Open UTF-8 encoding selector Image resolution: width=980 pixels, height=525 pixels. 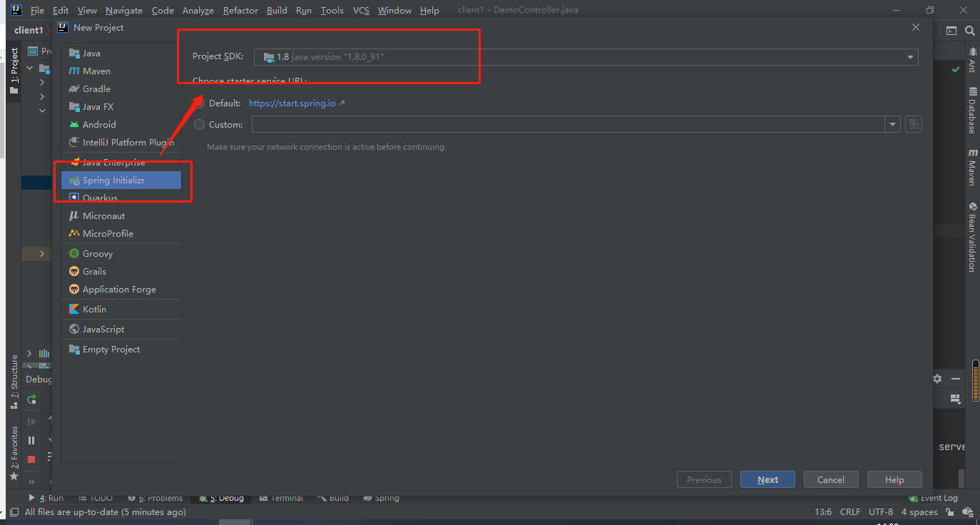(881, 512)
